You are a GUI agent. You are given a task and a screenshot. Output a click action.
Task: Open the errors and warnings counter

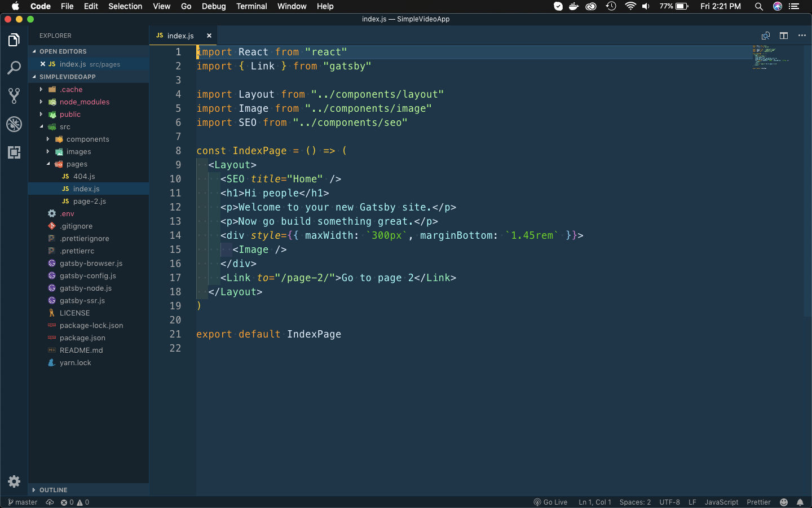pyautogui.click(x=75, y=502)
